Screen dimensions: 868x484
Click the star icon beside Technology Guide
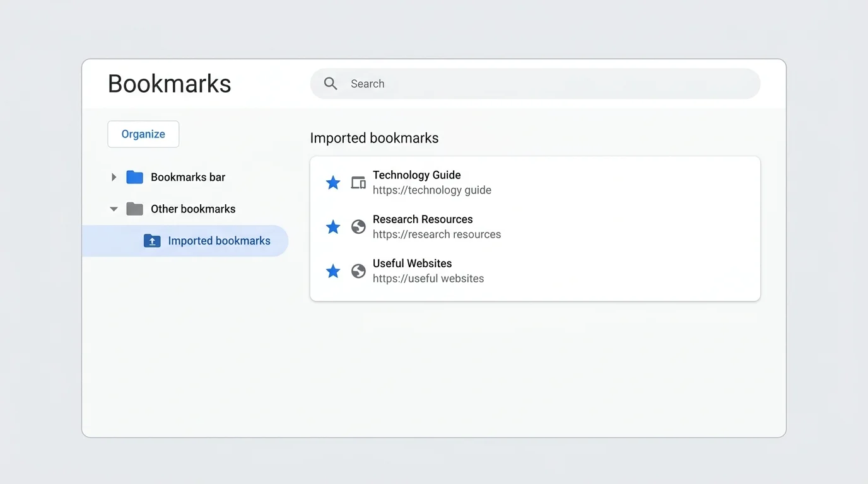coord(333,183)
